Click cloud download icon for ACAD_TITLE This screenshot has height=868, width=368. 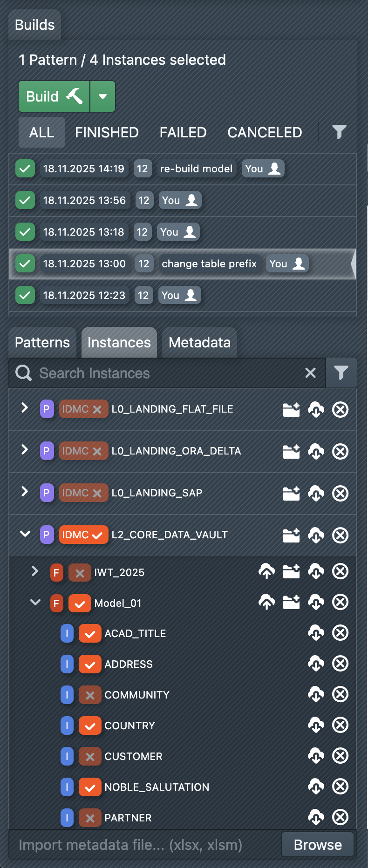(x=316, y=633)
